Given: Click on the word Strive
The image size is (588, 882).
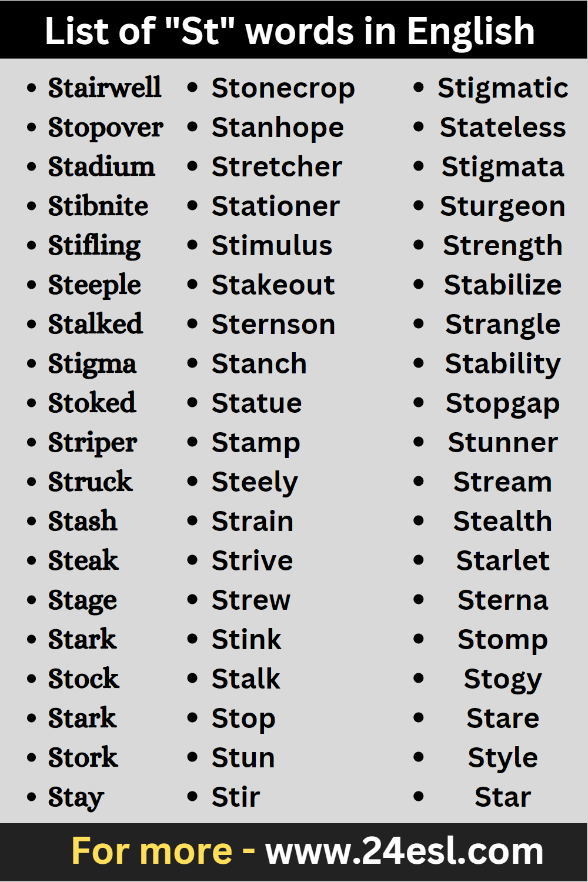Looking at the screenshot, I should pos(252,561).
